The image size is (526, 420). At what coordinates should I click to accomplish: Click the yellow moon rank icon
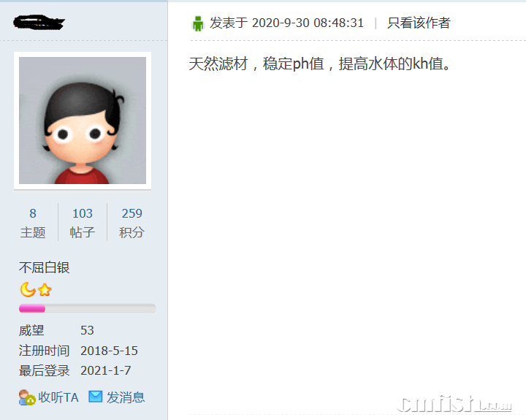(x=28, y=289)
